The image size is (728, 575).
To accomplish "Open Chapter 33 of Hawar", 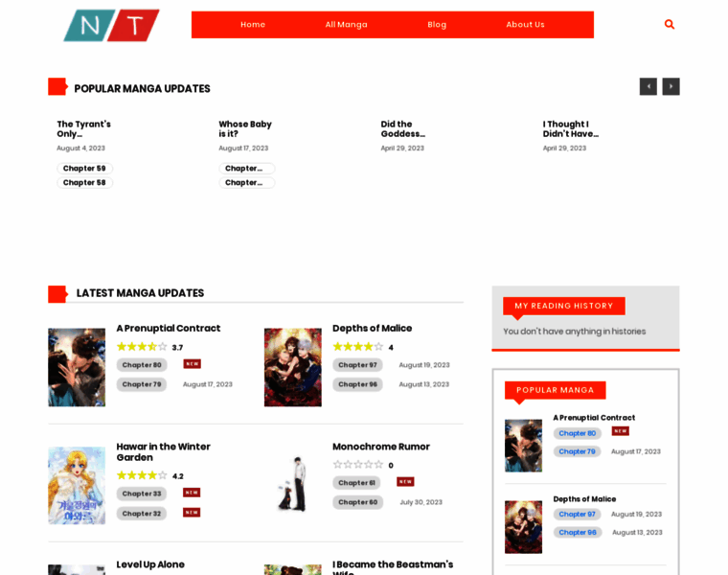I will (142, 494).
